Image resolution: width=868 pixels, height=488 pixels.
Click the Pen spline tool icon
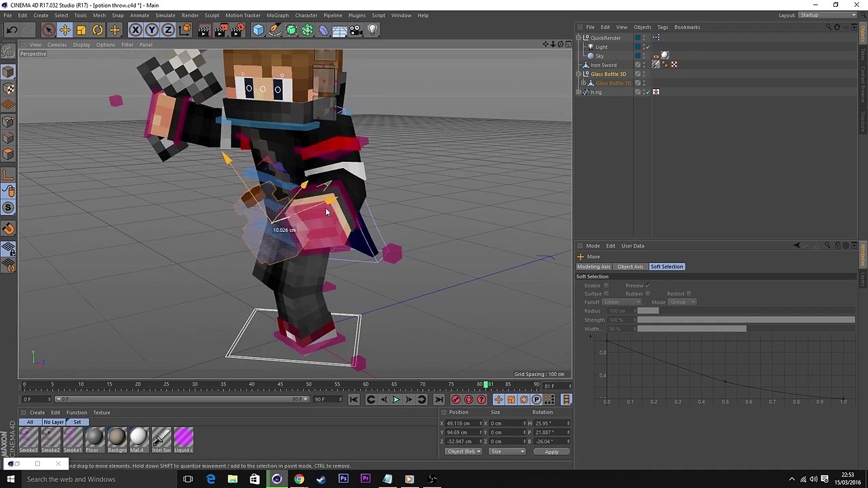click(x=275, y=30)
